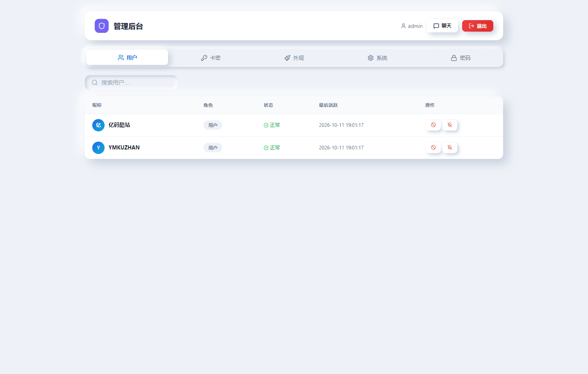Image resolution: width=588 pixels, height=374 pixels.
Task: Select the 亿码酷站 username
Action: tap(119, 125)
